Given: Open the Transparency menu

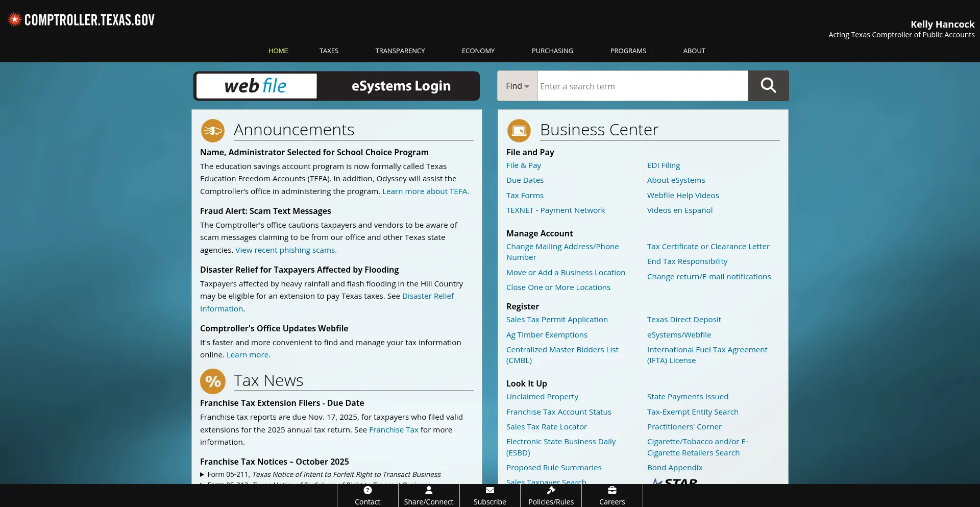Looking at the screenshot, I should point(400,51).
